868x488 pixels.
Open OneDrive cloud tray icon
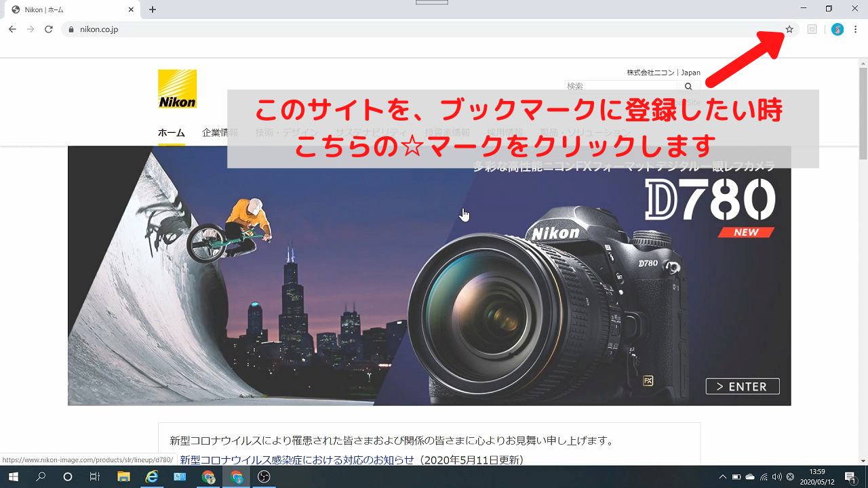coord(750,477)
